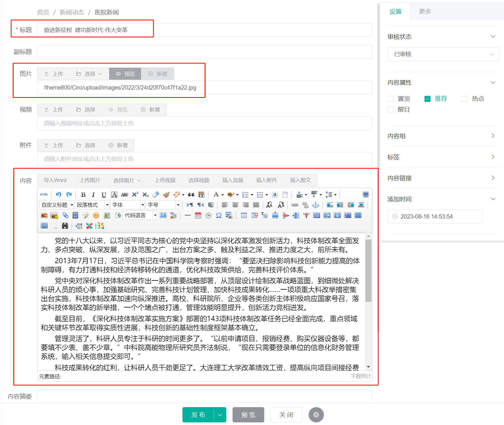Check the 置顶 checkbox
Screen dimensions: 504x425
pos(390,99)
